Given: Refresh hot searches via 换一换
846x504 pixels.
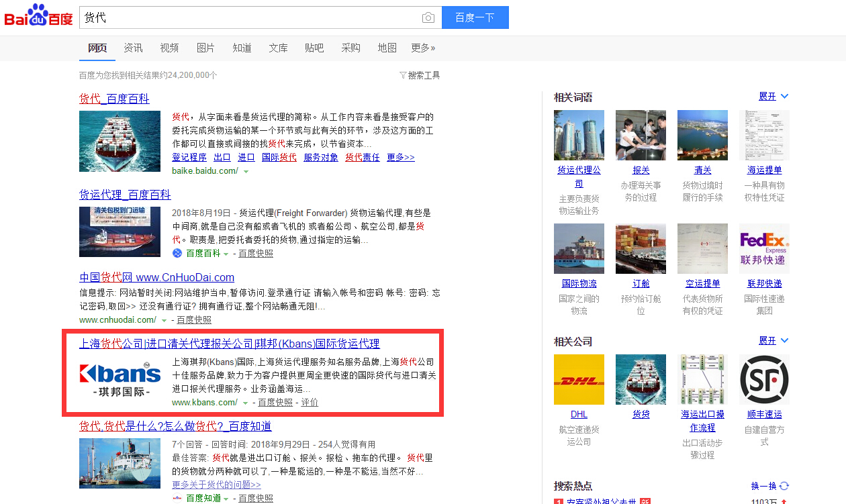Looking at the screenshot, I should pyautogui.click(x=770, y=486).
